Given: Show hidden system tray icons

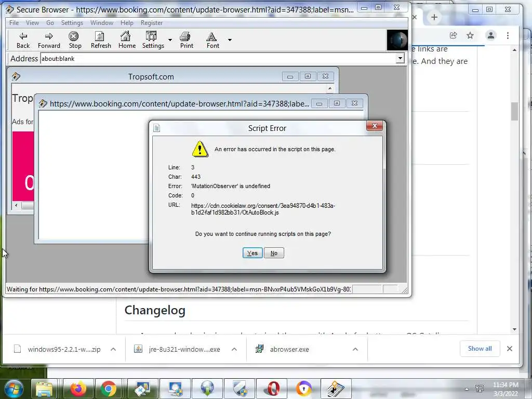Looking at the screenshot, I should coord(467,389).
